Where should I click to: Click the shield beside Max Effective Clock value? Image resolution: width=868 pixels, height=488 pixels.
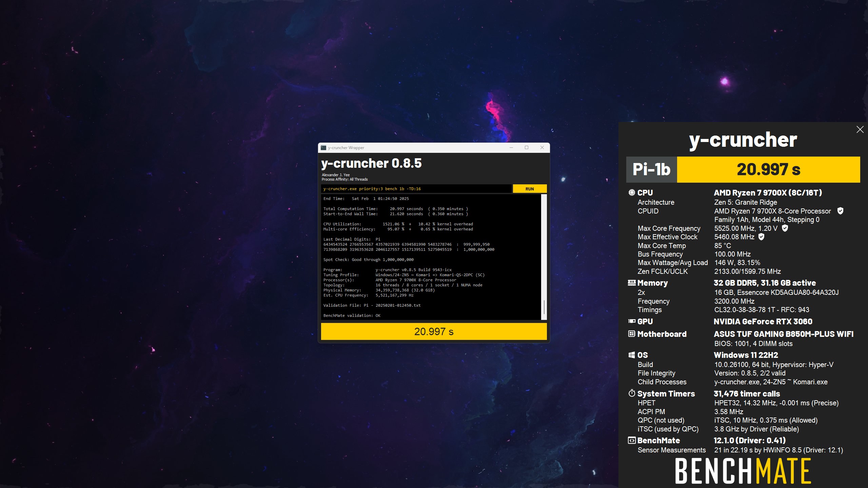coord(761,237)
